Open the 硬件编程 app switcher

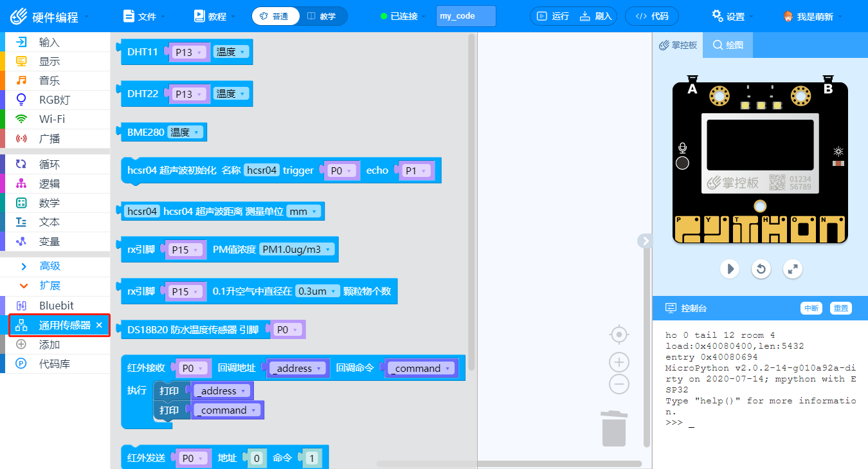coord(50,16)
